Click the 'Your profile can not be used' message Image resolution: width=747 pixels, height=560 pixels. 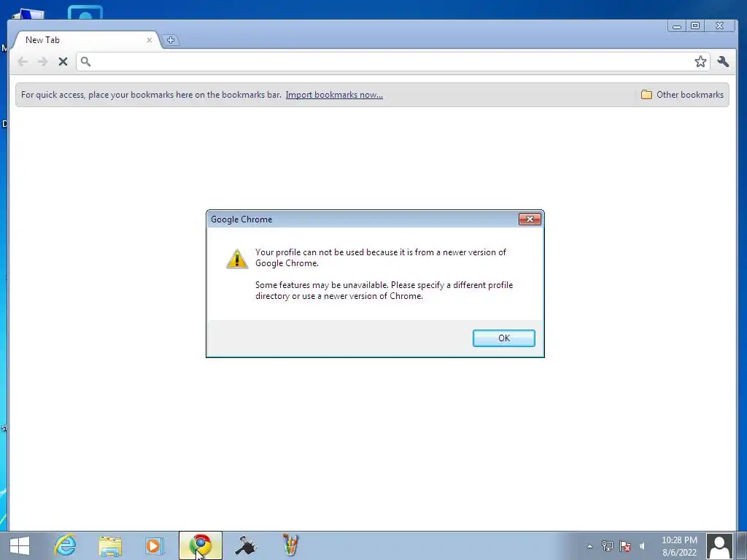click(x=381, y=257)
